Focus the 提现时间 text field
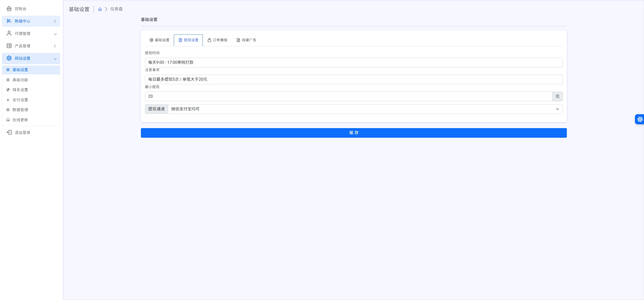644x300 pixels. coord(353,63)
